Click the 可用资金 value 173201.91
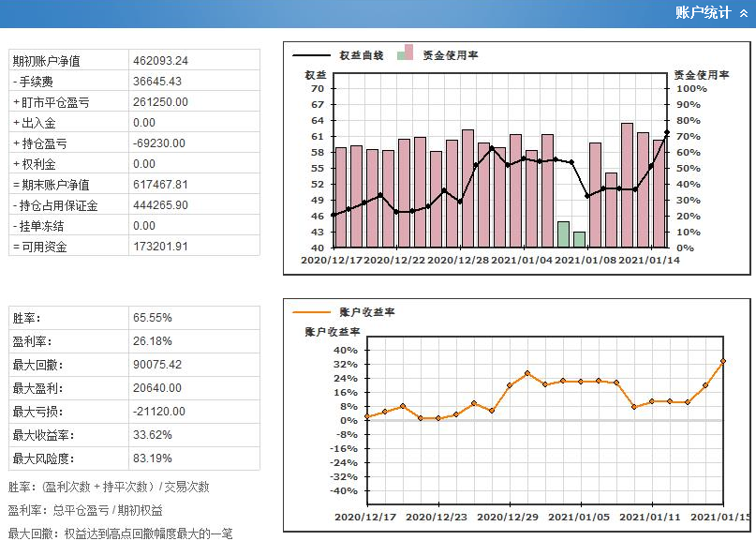 (160, 247)
